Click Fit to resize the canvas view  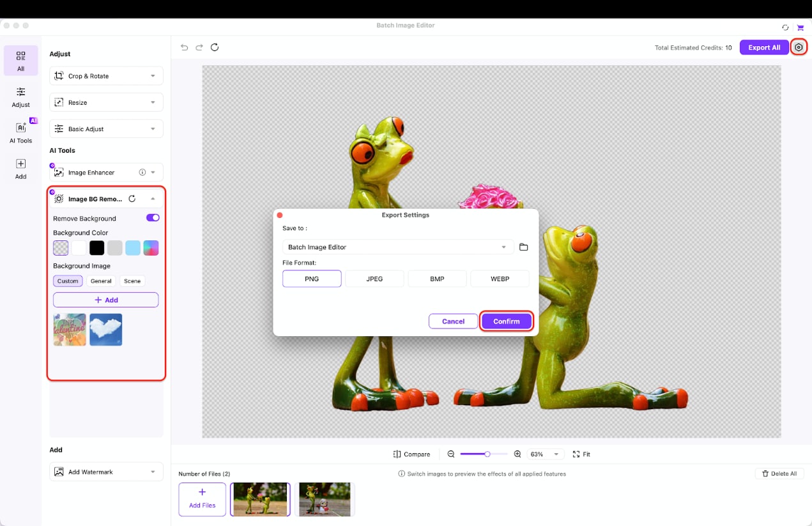pos(581,454)
